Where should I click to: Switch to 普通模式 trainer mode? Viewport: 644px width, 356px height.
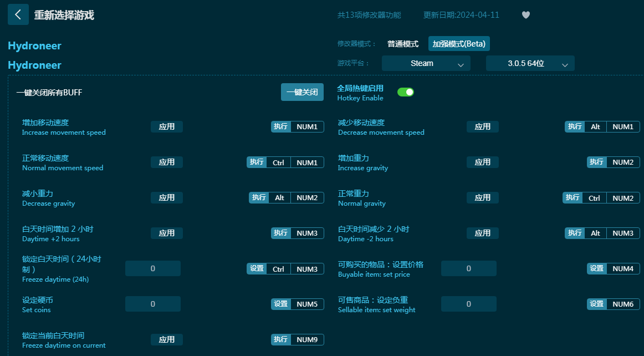[403, 44]
